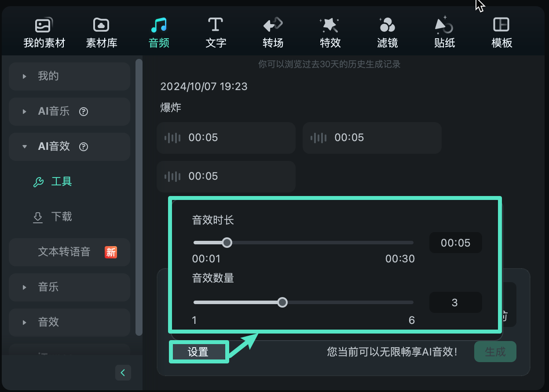Open the 转场 transitions panel
549x392 pixels.
(273, 32)
